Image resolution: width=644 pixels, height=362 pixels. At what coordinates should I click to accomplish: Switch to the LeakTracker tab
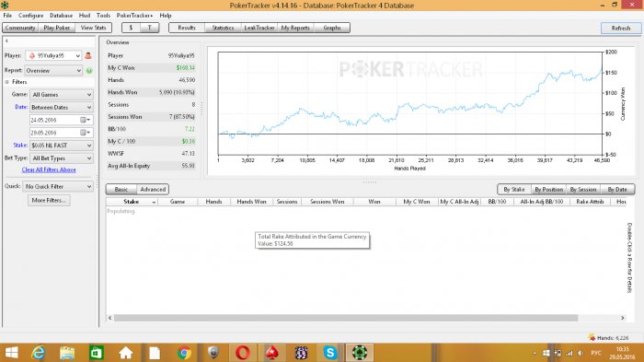coord(259,28)
